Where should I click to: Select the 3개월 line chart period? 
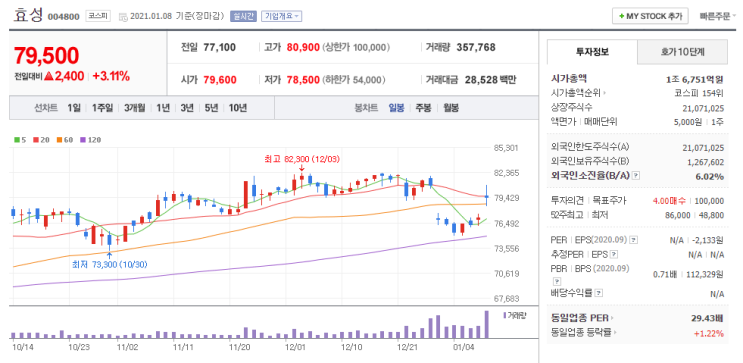pos(135,108)
